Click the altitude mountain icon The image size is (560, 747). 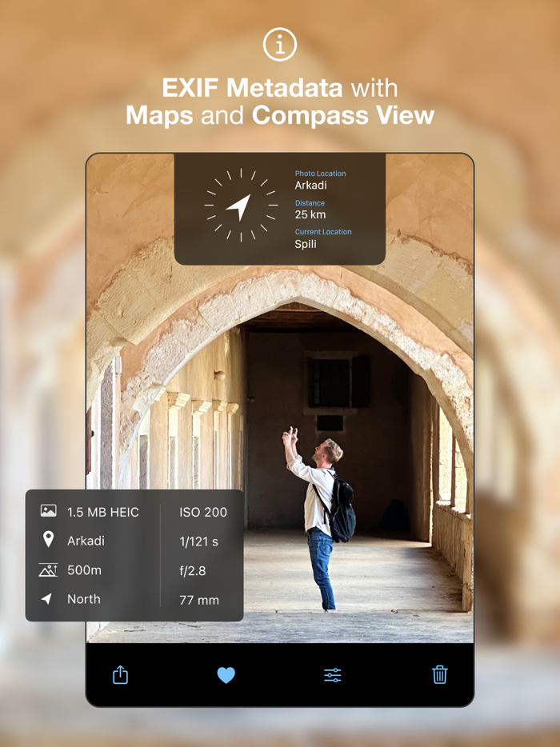(48, 569)
